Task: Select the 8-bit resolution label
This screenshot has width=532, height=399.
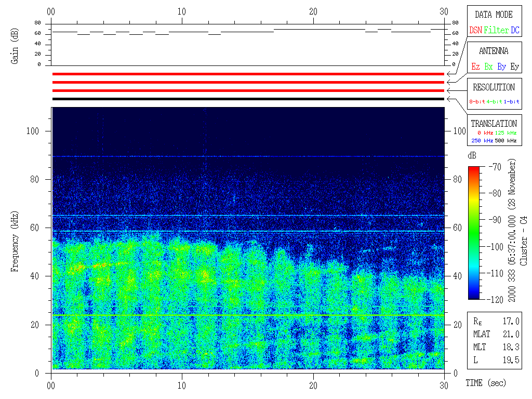Action: pyautogui.click(x=477, y=102)
